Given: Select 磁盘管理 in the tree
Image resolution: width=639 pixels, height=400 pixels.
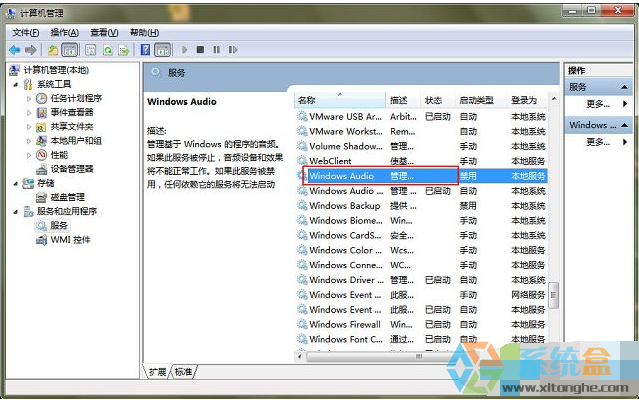Looking at the screenshot, I should pos(68,198).
